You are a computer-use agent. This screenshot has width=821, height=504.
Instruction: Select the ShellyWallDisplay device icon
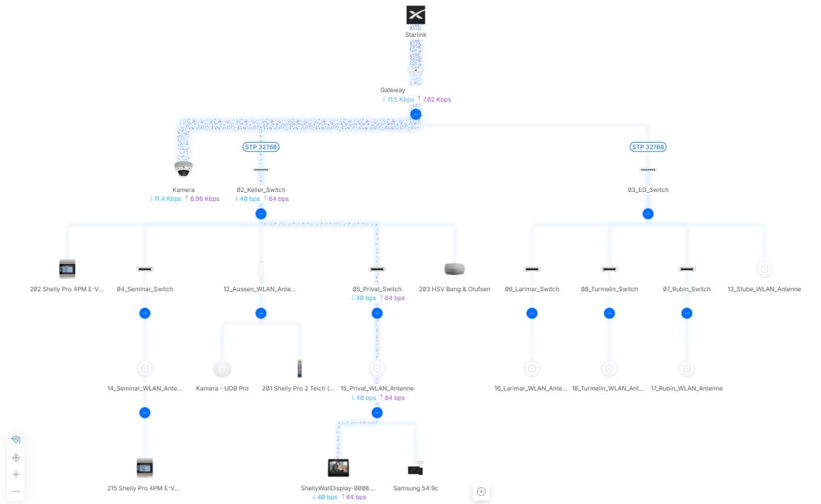pyautogui.click(x=338, y=468)
